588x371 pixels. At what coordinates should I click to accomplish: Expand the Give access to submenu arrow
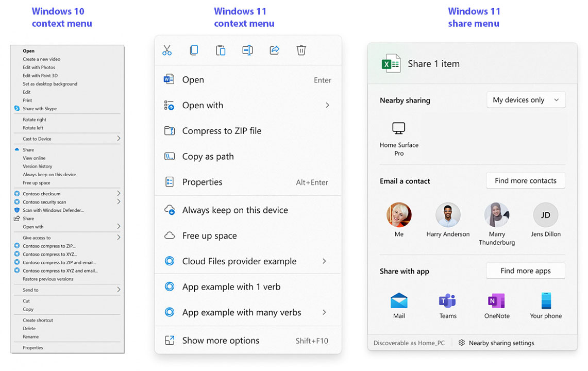click(x=119, y=237)
